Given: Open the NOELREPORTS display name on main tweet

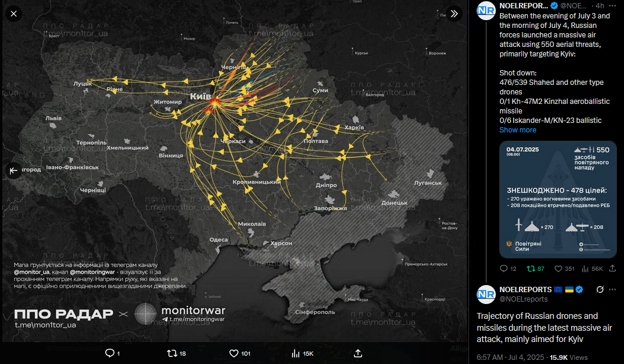Looking at the screenshot, I should [525, 290].
